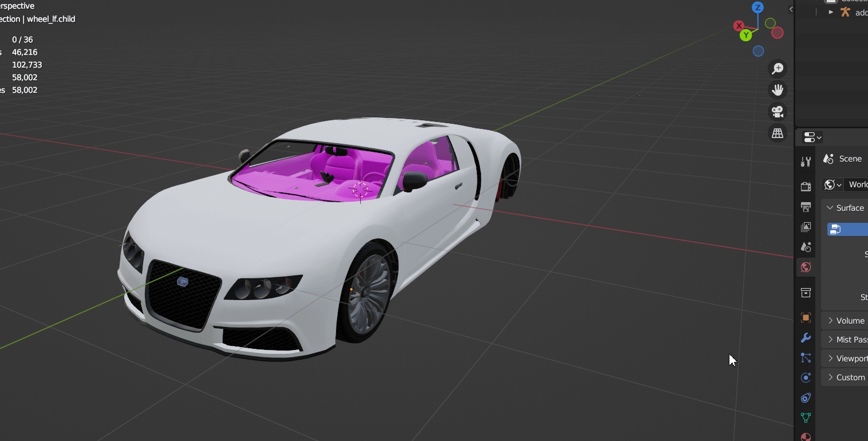Open the Object properties tab
The width and height of the screenshot is (868, 441).
click(x=806, y=318)
